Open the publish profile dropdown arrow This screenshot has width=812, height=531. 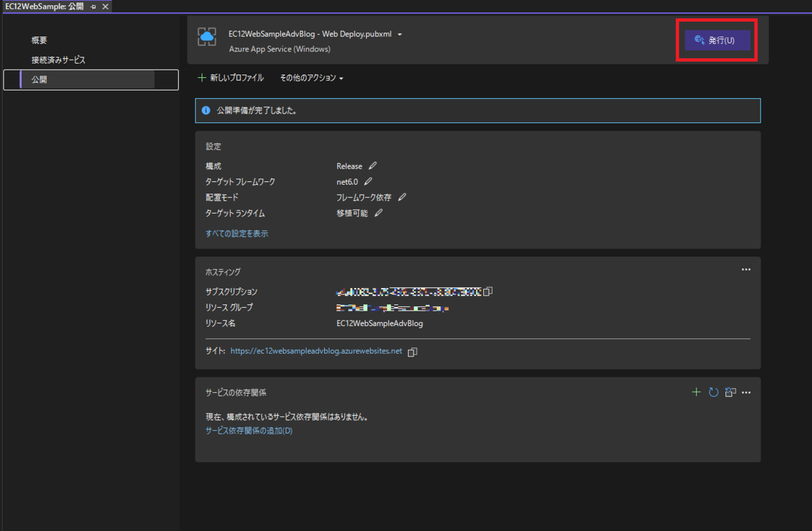400,34
